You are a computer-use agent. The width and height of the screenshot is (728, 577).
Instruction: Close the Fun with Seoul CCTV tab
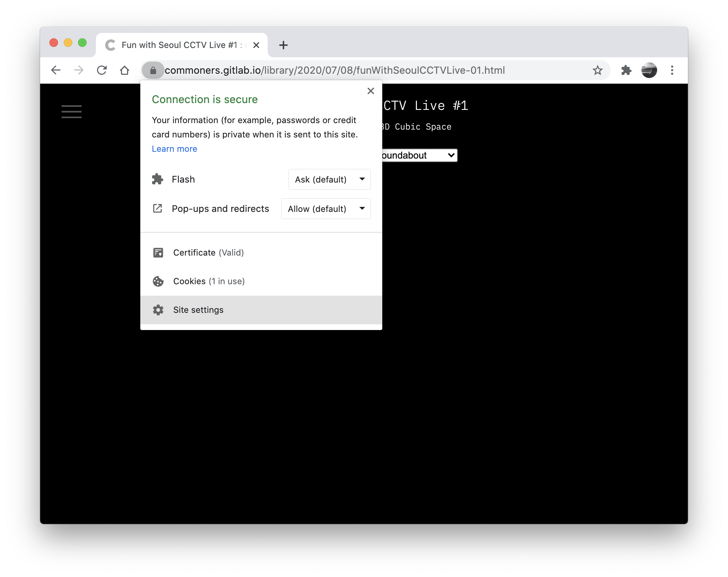tap(256, 45)
